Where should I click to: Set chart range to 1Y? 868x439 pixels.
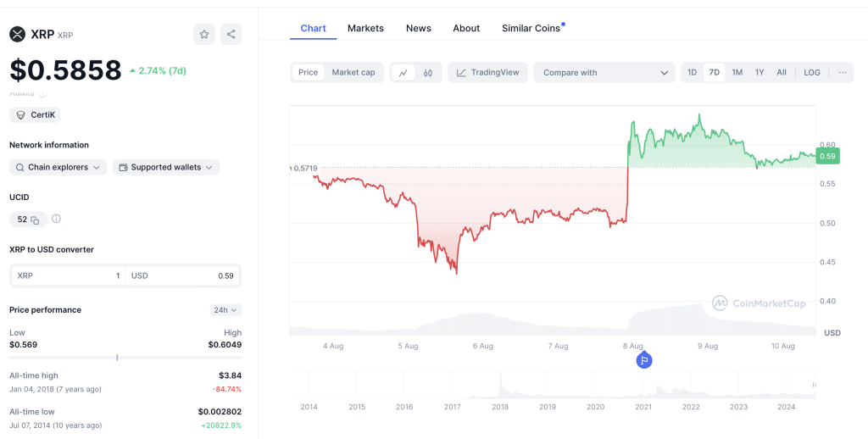(759, 73)
